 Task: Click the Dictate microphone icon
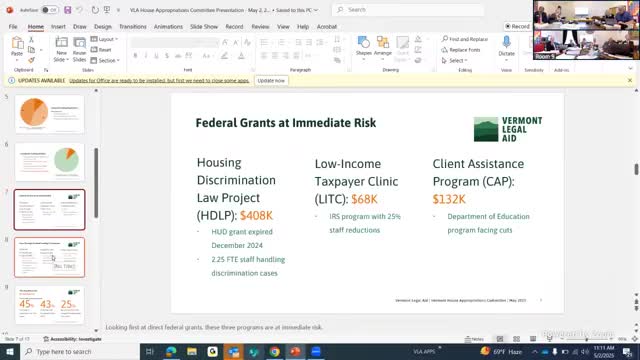coord(506,42)
